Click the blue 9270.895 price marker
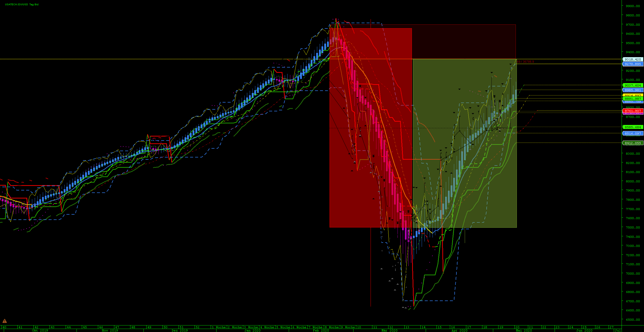Image resolution: width=644 pixels, height=332 pixels. pos(633,64)
